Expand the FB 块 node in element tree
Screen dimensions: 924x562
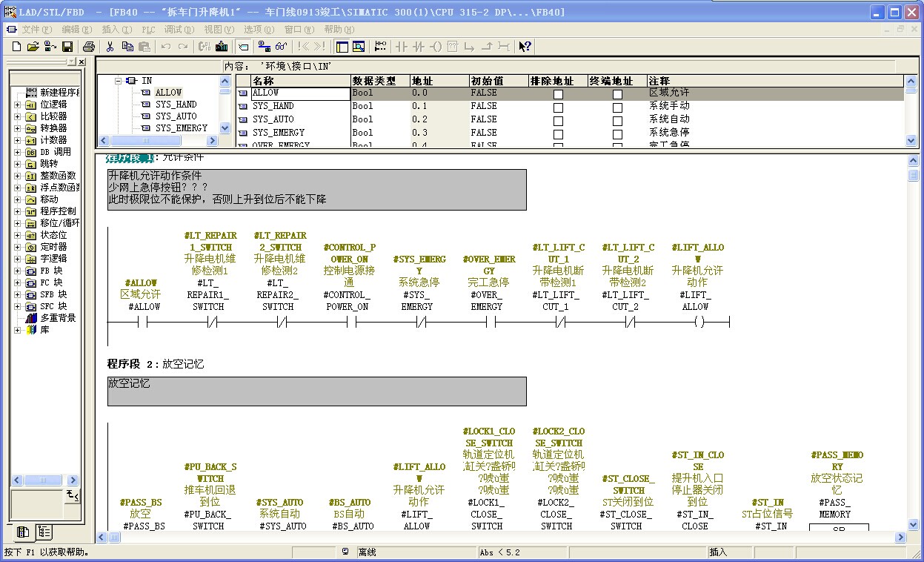click(x=18, y=271)
